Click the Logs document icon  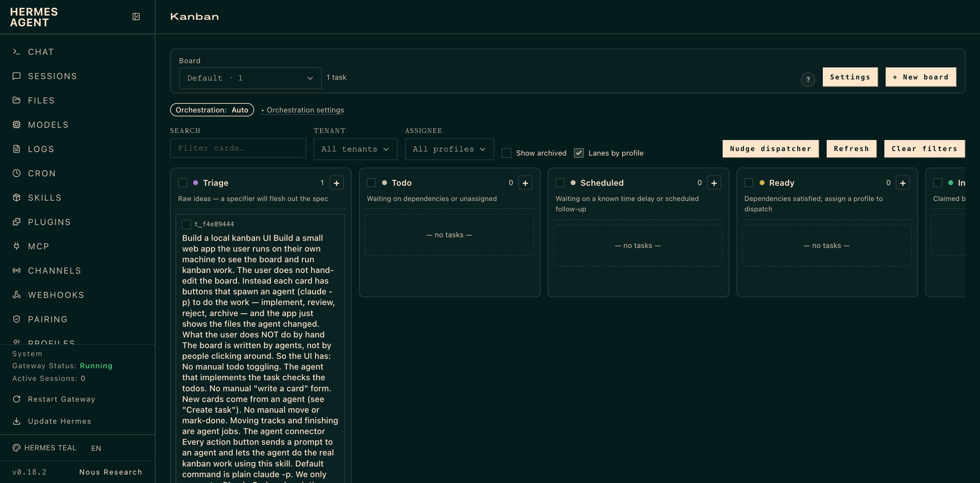pyautogui.click(x=16, y=149)
